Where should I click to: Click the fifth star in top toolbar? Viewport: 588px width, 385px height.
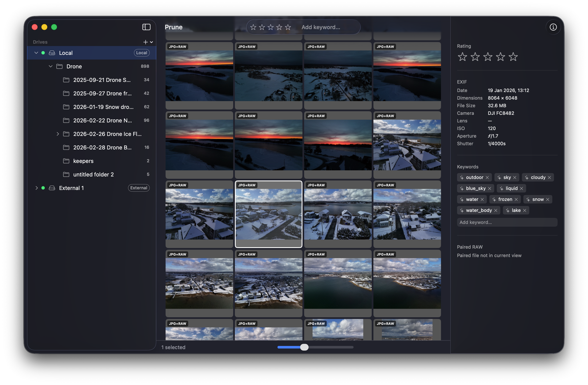click(x=288, y=27)
